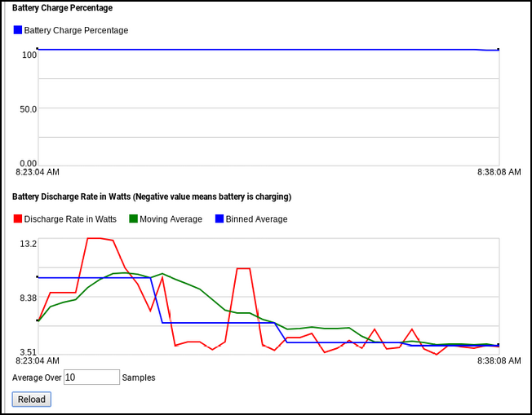Click the Samples label next to input
This screenshot has height=415, width=532.
click(139, 377)
